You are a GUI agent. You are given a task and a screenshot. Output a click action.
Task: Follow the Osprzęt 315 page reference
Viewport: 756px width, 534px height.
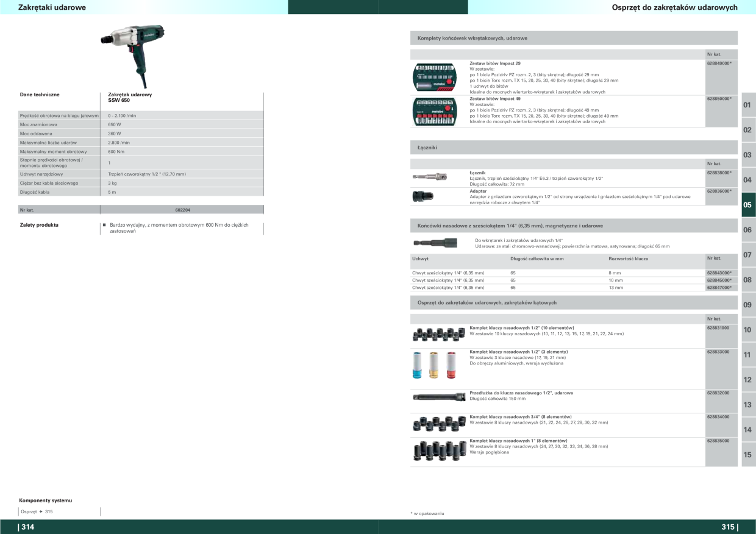point(37,511)
